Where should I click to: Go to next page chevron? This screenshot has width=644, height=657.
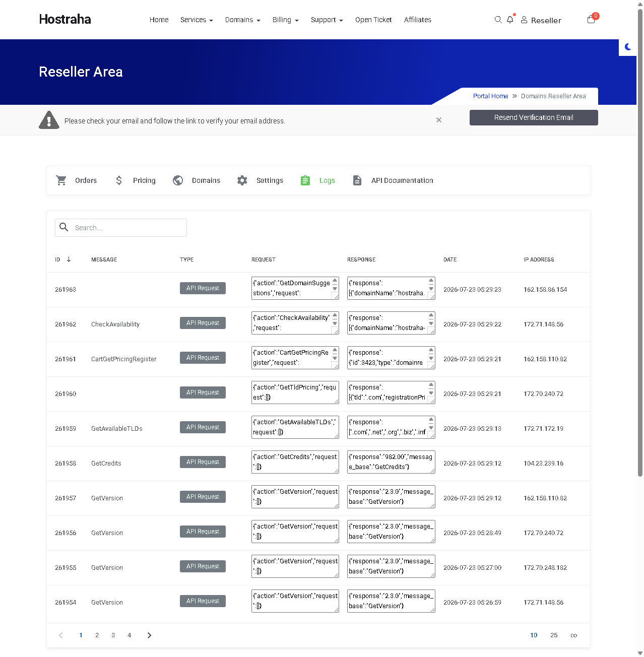[149, 635]
